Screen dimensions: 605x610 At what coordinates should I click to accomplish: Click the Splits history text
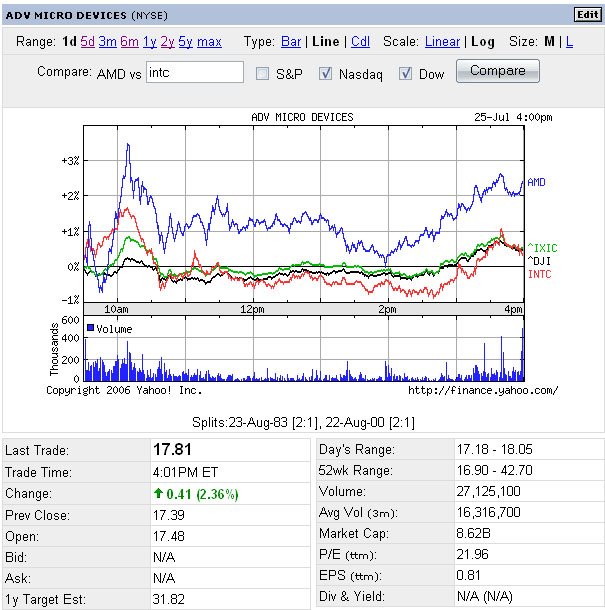coord(303,422)
